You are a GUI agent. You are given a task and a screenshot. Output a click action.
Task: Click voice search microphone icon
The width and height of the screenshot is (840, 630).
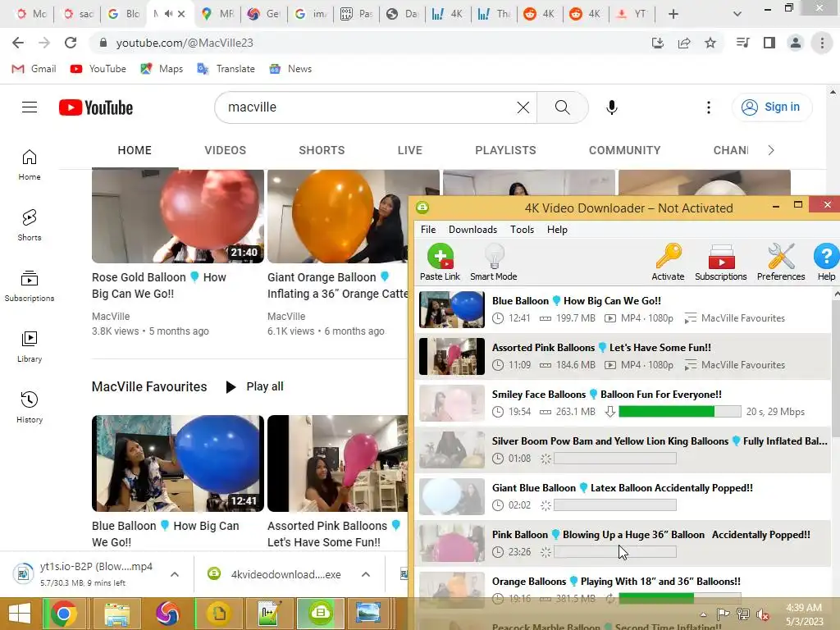click(x=611, y=107)
